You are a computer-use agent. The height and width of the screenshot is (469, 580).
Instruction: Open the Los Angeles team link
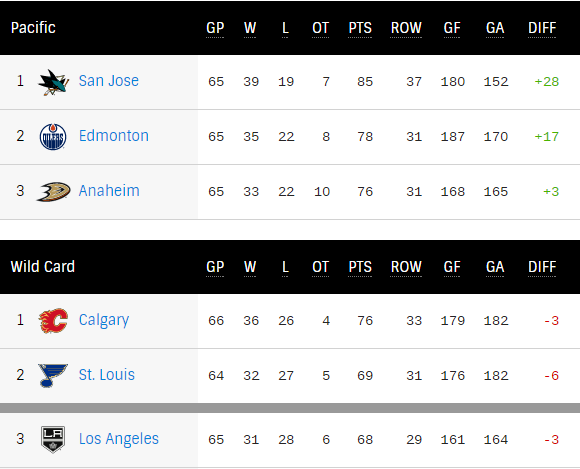click(x=119, y=439)
